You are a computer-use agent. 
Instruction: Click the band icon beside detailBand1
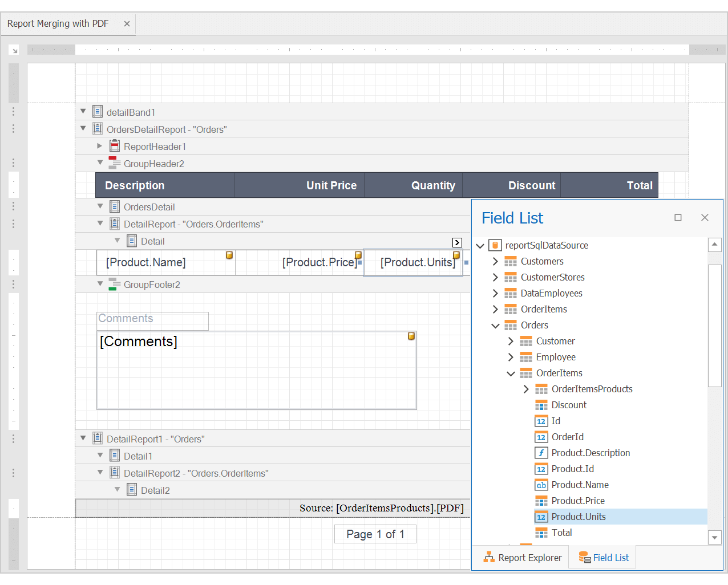pyautogui.click(x=97, y=111)
